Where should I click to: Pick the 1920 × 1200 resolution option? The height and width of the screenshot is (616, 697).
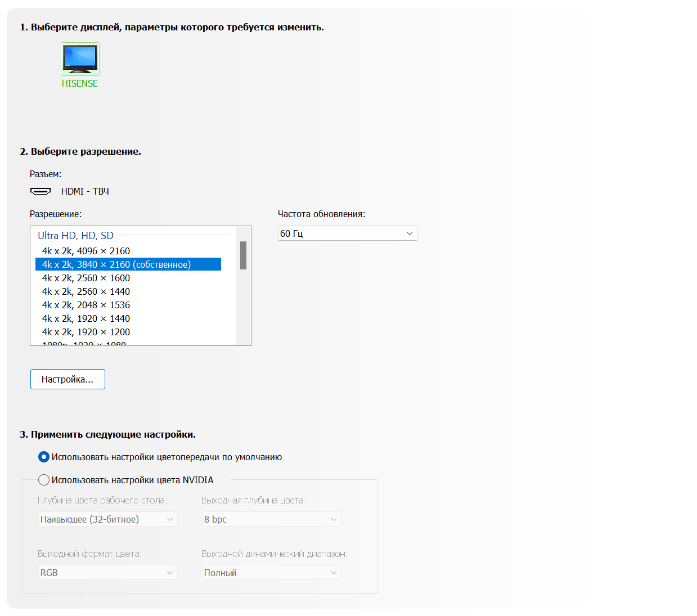[x=86, y=332]
